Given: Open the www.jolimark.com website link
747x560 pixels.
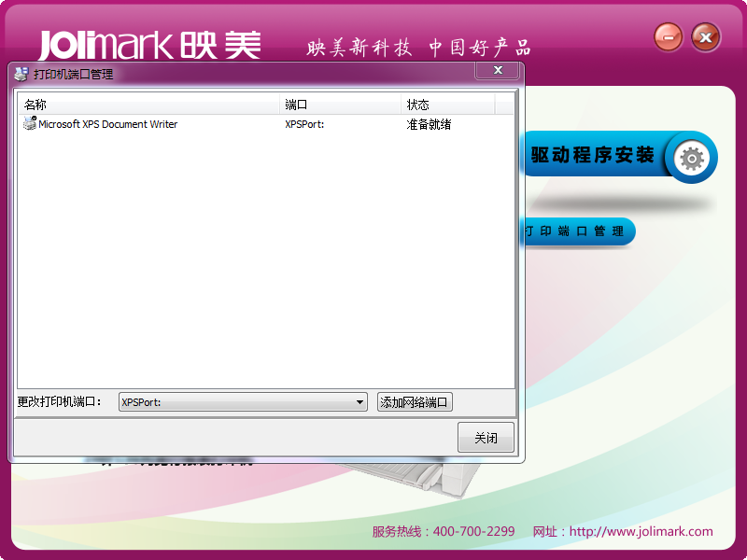Looking at the screenshot, I should pyautogui.click(x=641, y=531).
